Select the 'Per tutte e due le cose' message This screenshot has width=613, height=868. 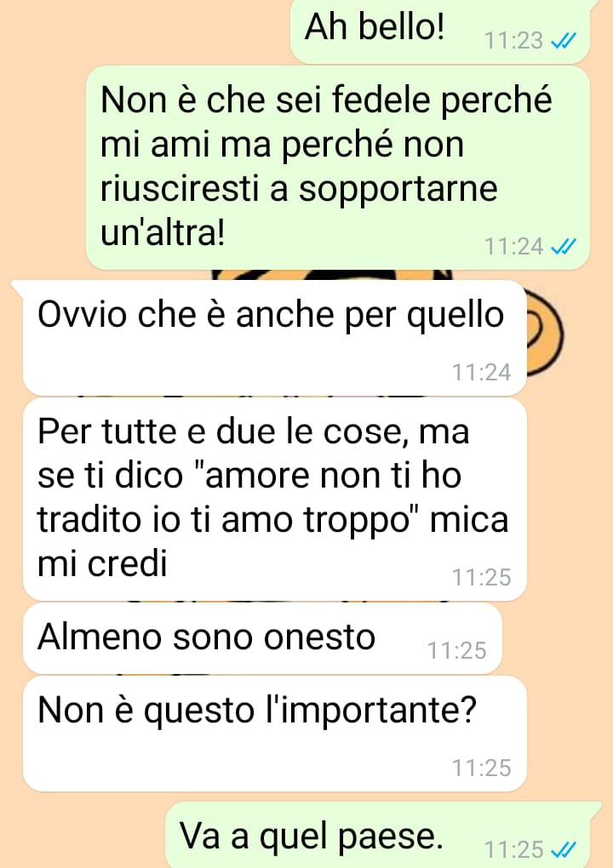(x=274, y=499)
